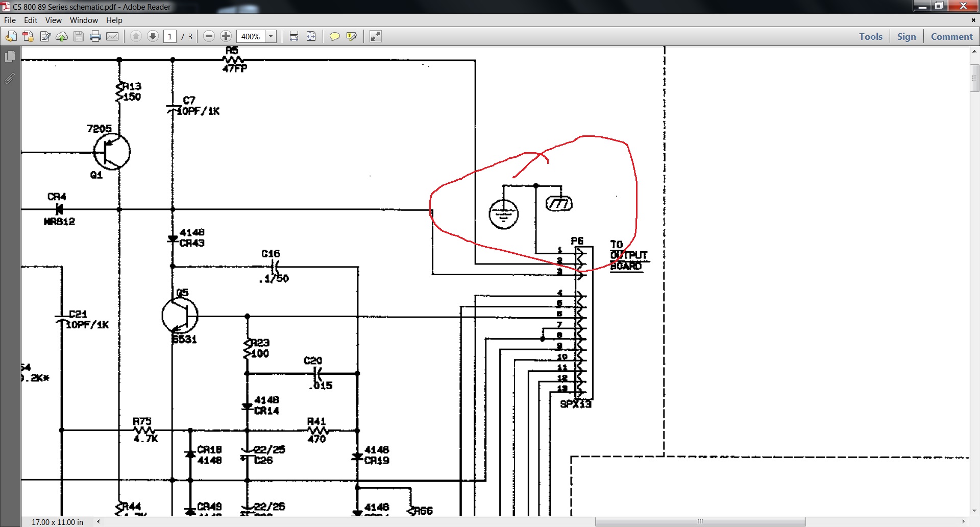Click the open/create PDF icon in toolbar
Screen dimensions: 980x527
[x=11, y=36]
